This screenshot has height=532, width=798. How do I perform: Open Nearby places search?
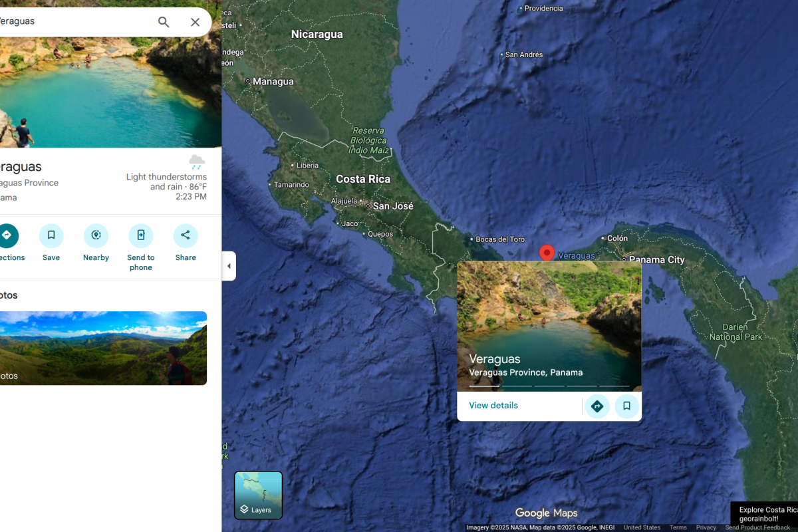coord(96,235)
